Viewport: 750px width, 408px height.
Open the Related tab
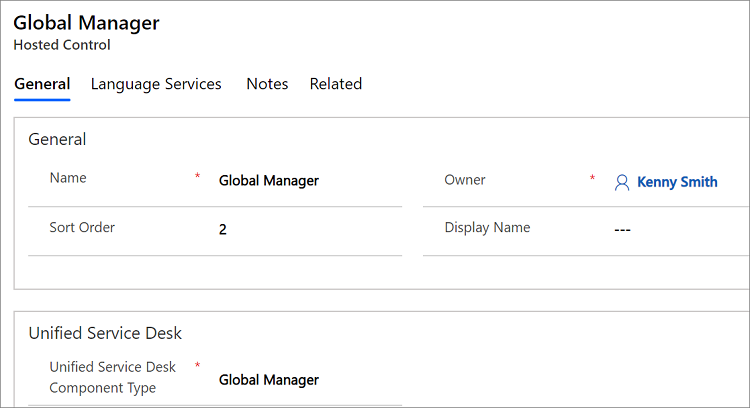(336, 84)
